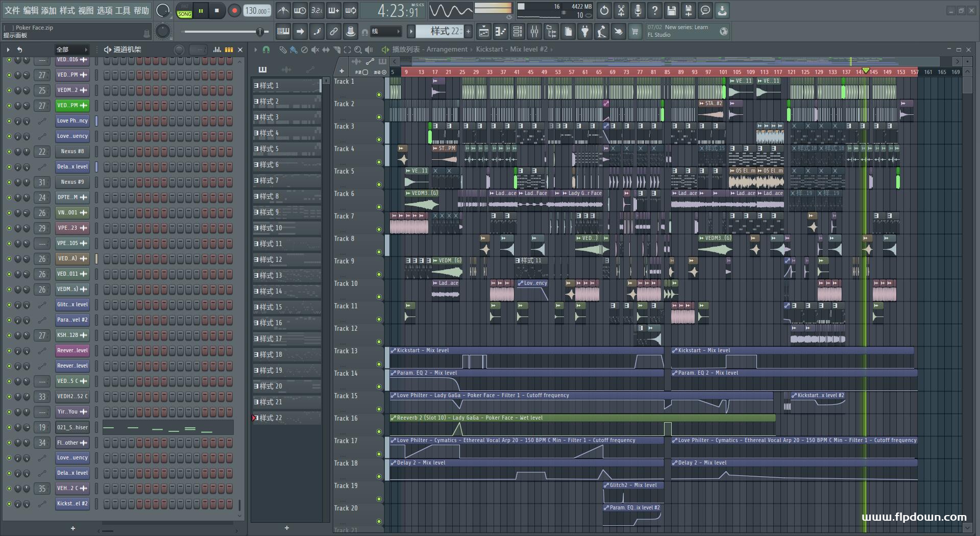The height and width of the screenshot is (536, 980).
Task: Open the 选项 menu
Action: click(x=105, y=10)
